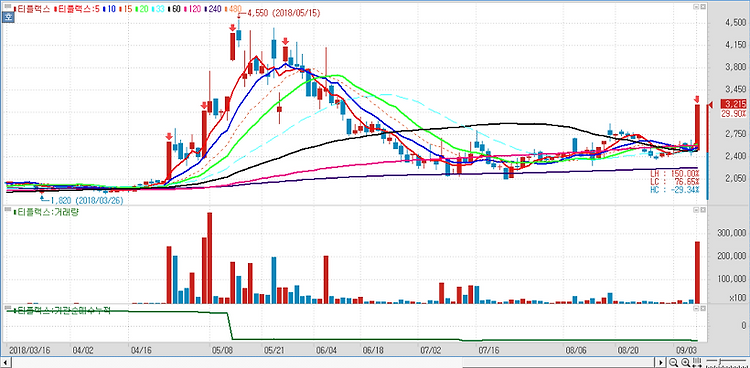Click the 05/08 date axis label

click(221, 350)
